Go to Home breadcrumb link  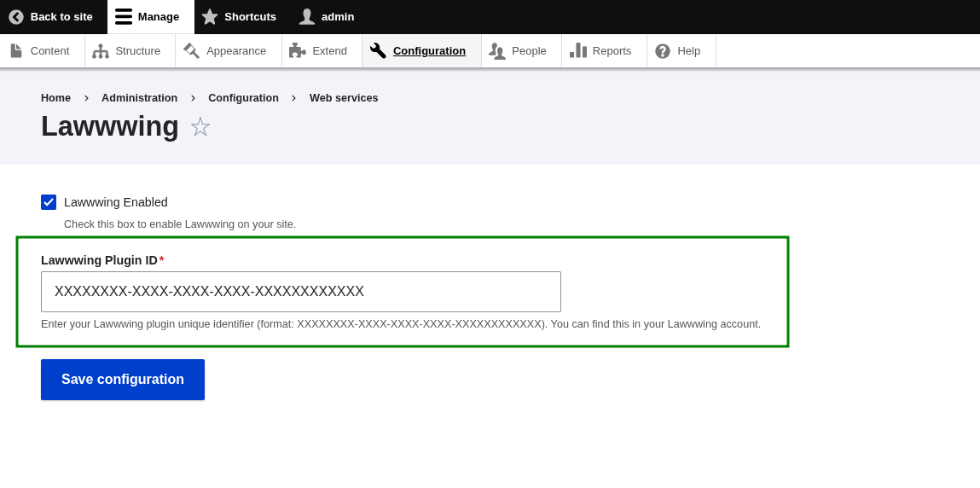(55, 98)
